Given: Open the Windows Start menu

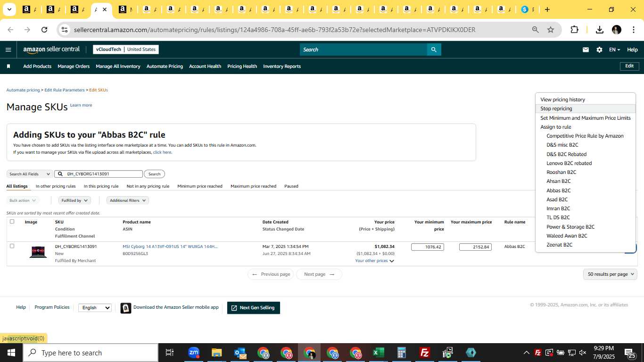Looking at the screenshot, I should [11, 353].
